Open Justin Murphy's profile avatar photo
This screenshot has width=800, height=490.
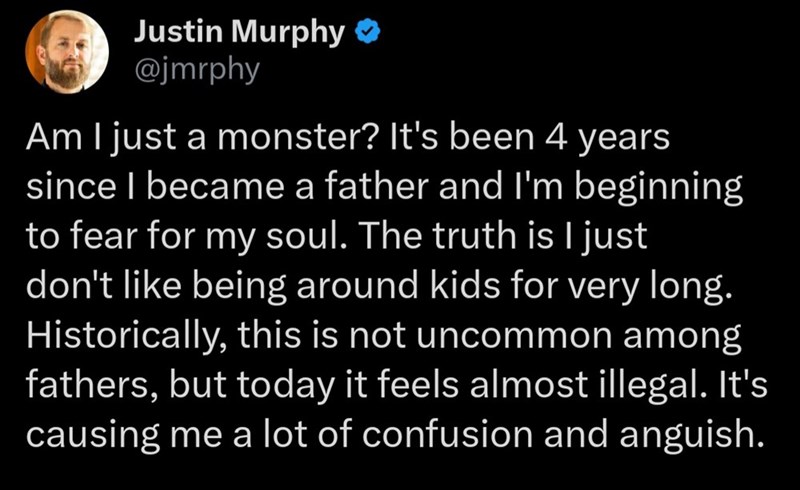click(67, 52)
